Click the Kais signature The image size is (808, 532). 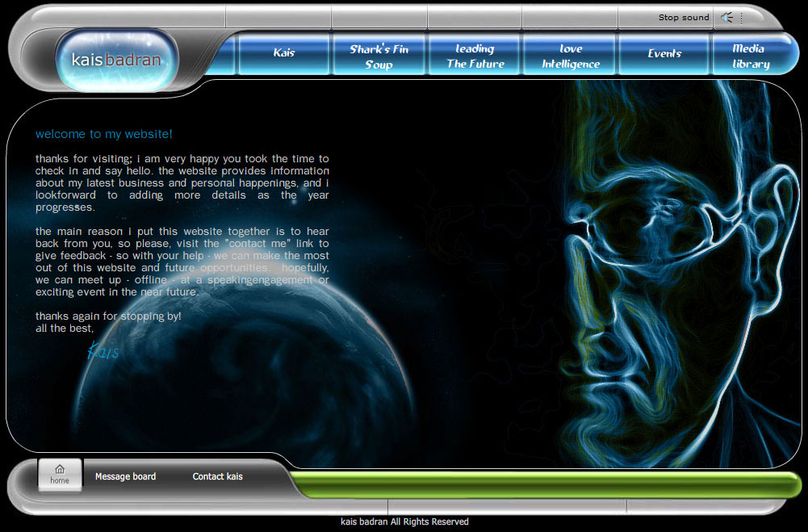point(103,350)
